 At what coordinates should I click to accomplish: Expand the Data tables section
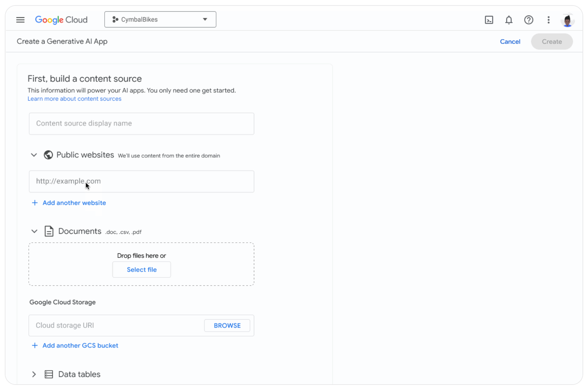click(34, 374)
